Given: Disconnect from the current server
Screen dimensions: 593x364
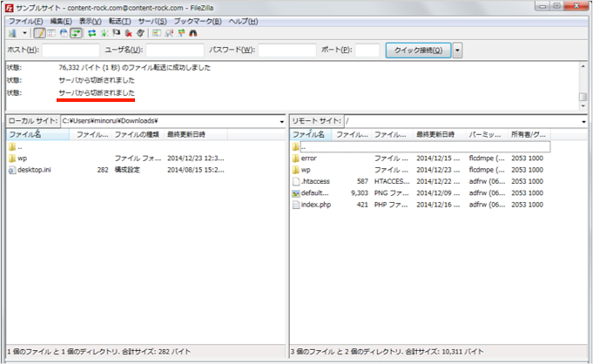Looking at the screenshot, I should pyautogui.click(x=129, y=33).
